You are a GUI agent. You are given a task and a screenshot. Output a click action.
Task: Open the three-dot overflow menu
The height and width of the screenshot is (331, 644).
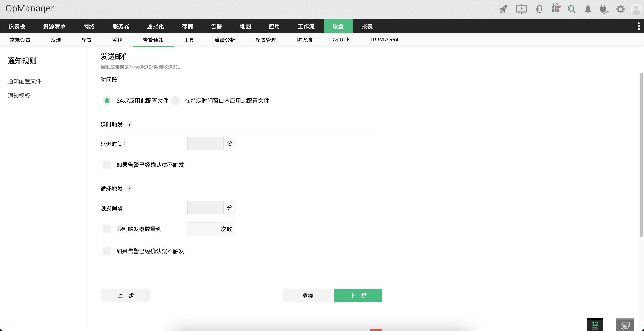tap(638, 26)
